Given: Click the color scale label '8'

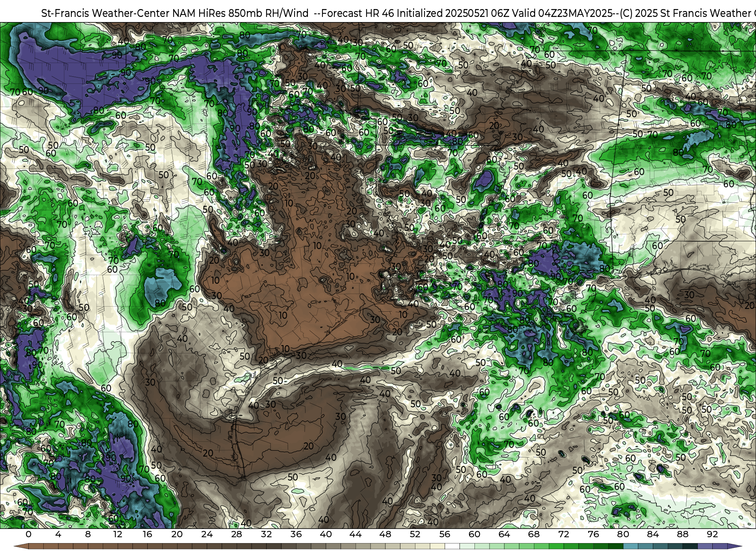Looking at the screenshot, I should click(88, 534).
